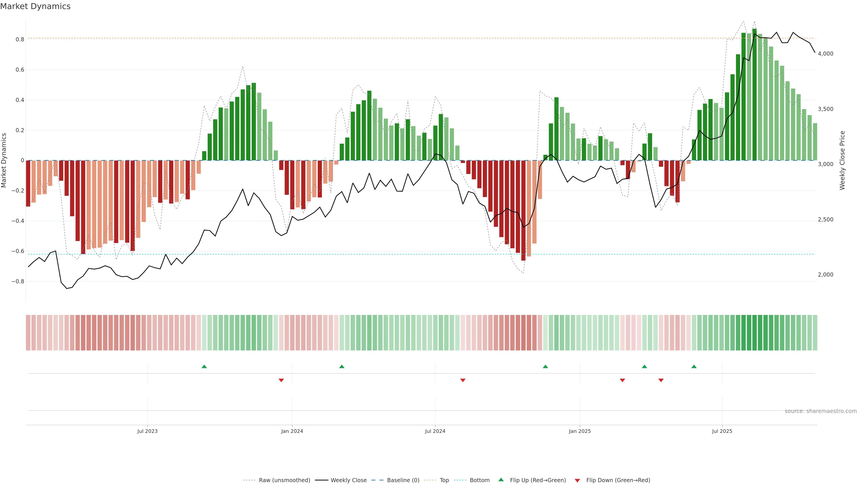
Task: Toggle the Baseline (0) legend entry
Action: pos(403,480)
